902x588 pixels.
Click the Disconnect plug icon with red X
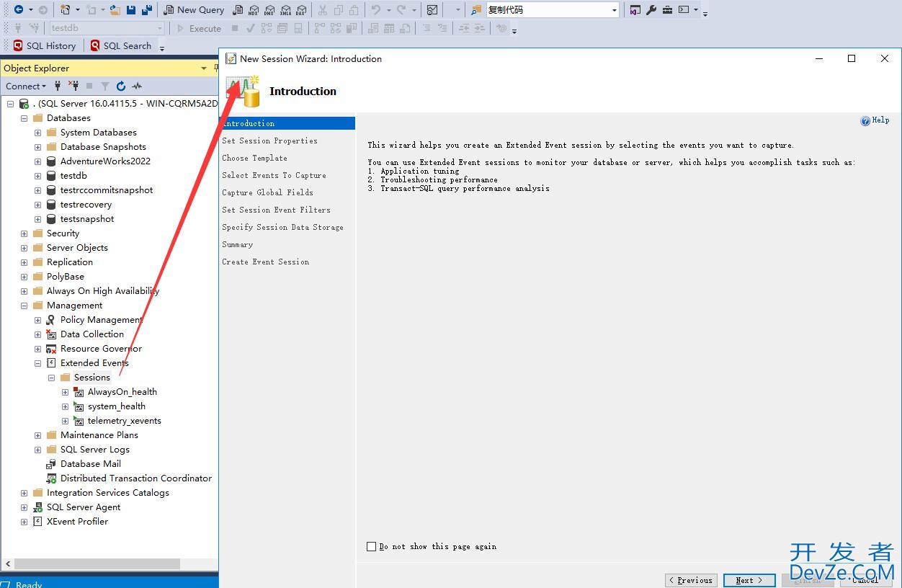pos(73,86)
